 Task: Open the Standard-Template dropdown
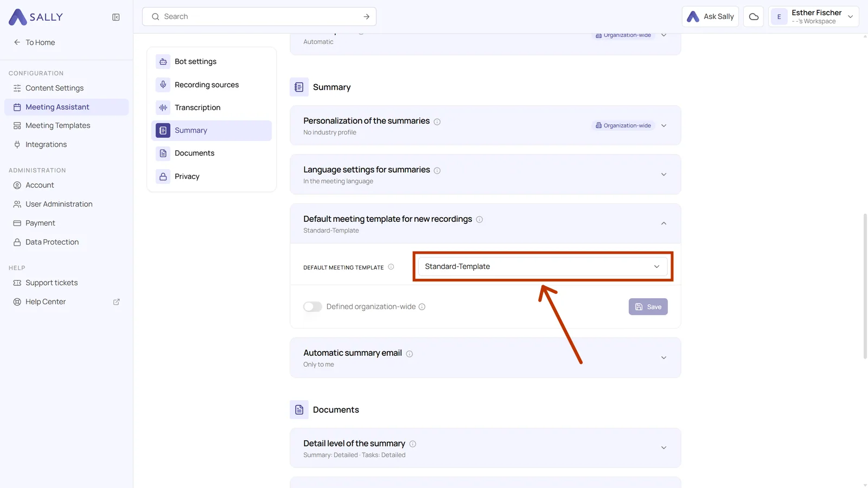tap(542, 267)
